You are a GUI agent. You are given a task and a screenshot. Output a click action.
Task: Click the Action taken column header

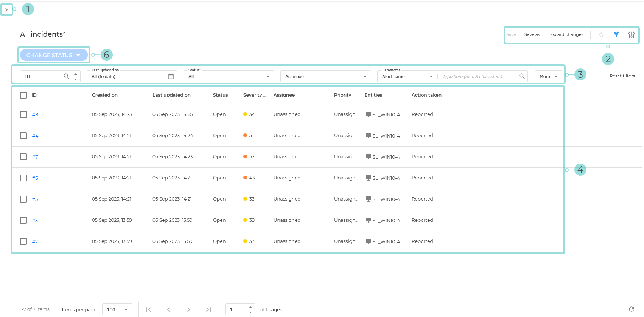pos(426,95)
